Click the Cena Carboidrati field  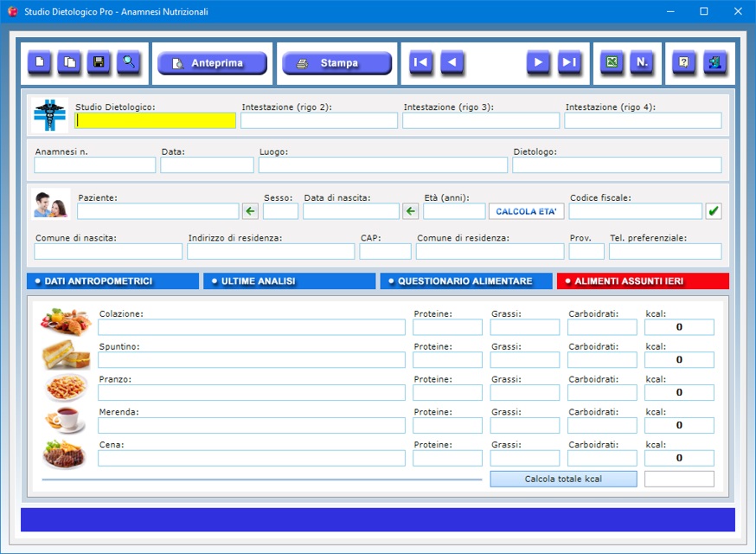[x=602, y=459]
